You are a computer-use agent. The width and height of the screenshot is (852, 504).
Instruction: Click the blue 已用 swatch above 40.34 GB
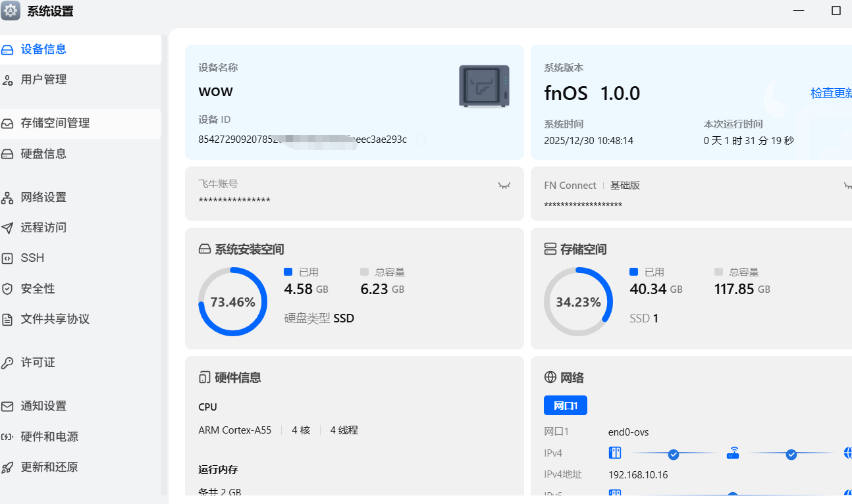[633, 272]
